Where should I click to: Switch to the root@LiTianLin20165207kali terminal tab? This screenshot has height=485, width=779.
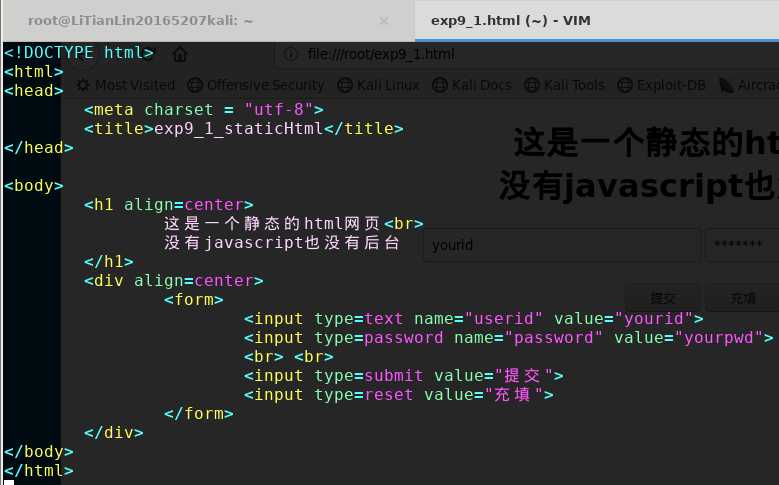(140, 21)
